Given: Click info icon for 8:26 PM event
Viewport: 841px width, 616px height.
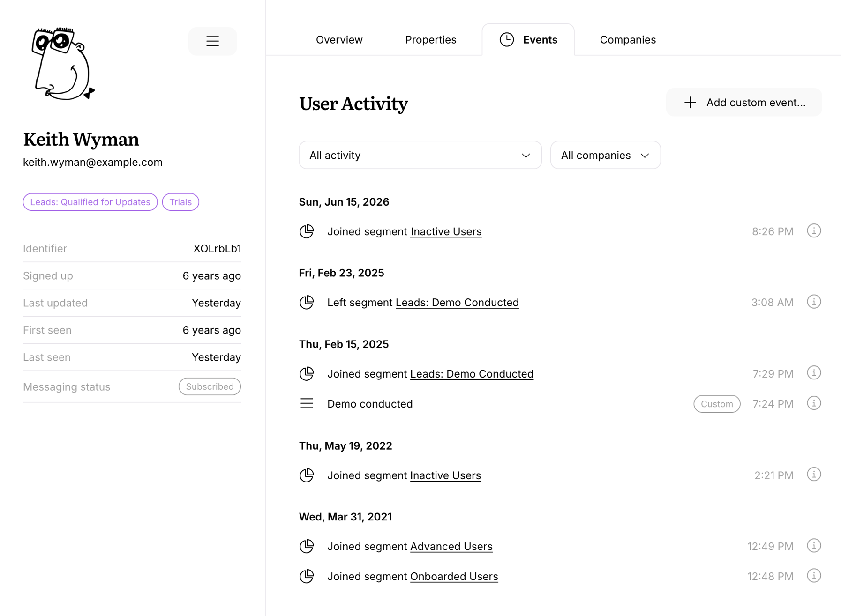Looking at the screenshot, I should tap(814, 231).
